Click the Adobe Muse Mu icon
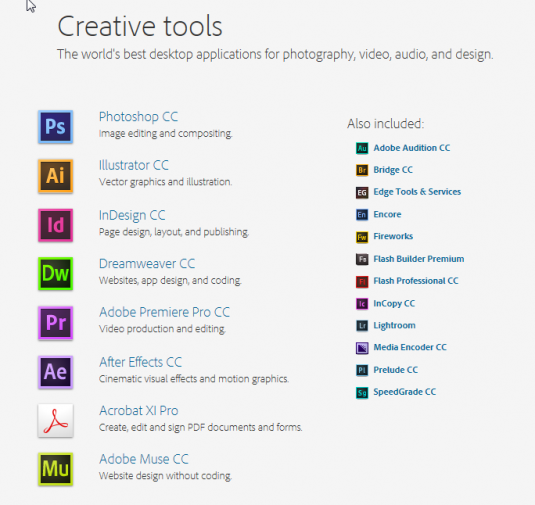This screenshot has width=535, height=505. (x=56, y=469)
